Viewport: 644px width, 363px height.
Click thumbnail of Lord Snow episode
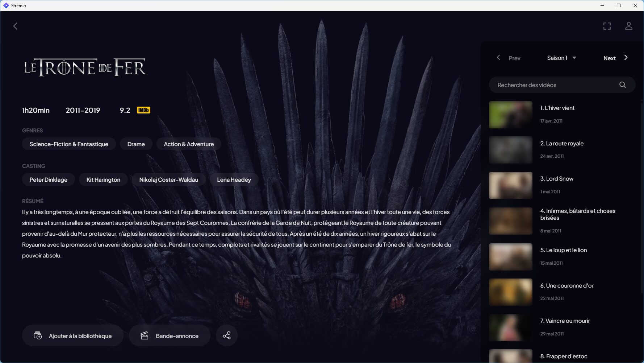tap(511, 185)
